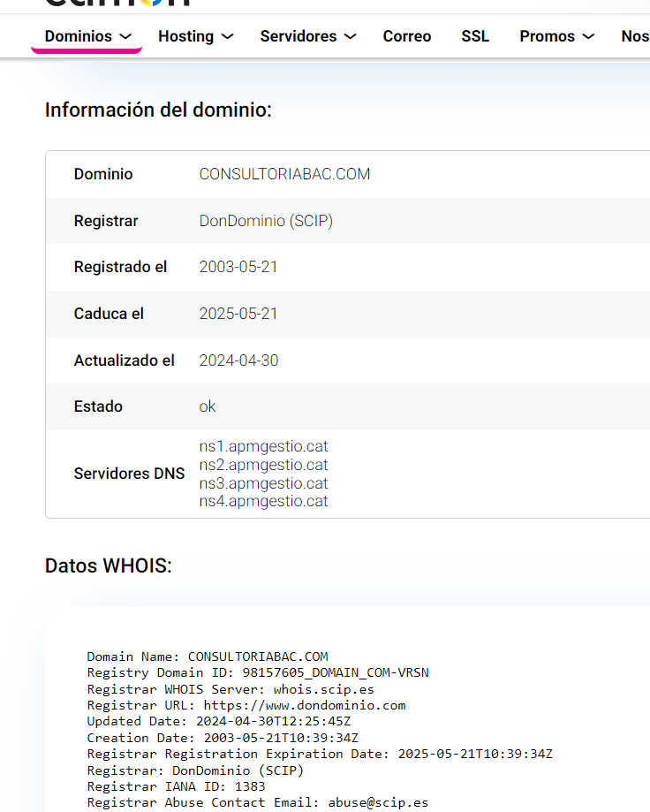Expand the Dominios chevron arrow
Screen dimensions: 650x812
125,37
